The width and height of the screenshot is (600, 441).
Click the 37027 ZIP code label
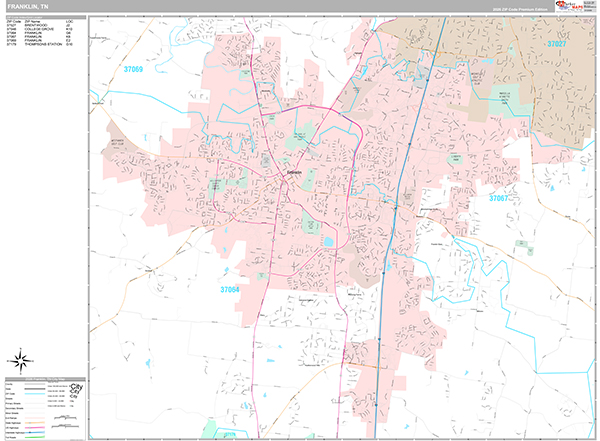point(556,44)
